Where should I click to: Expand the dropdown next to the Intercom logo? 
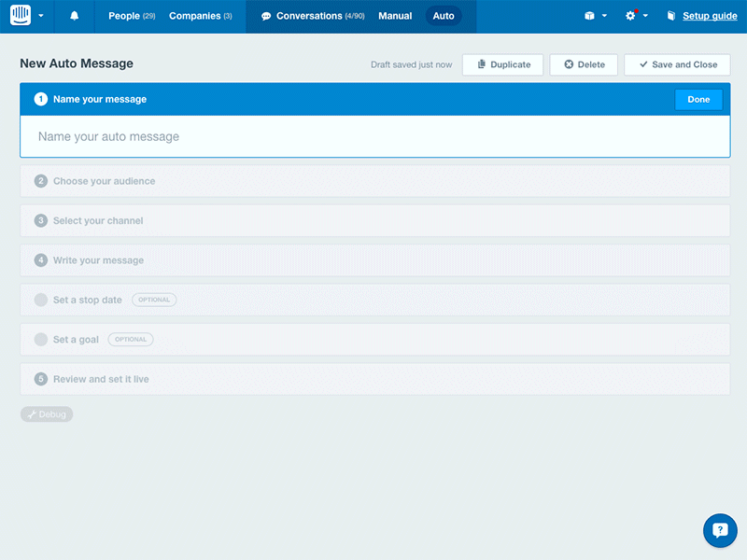tap(41, 16)
